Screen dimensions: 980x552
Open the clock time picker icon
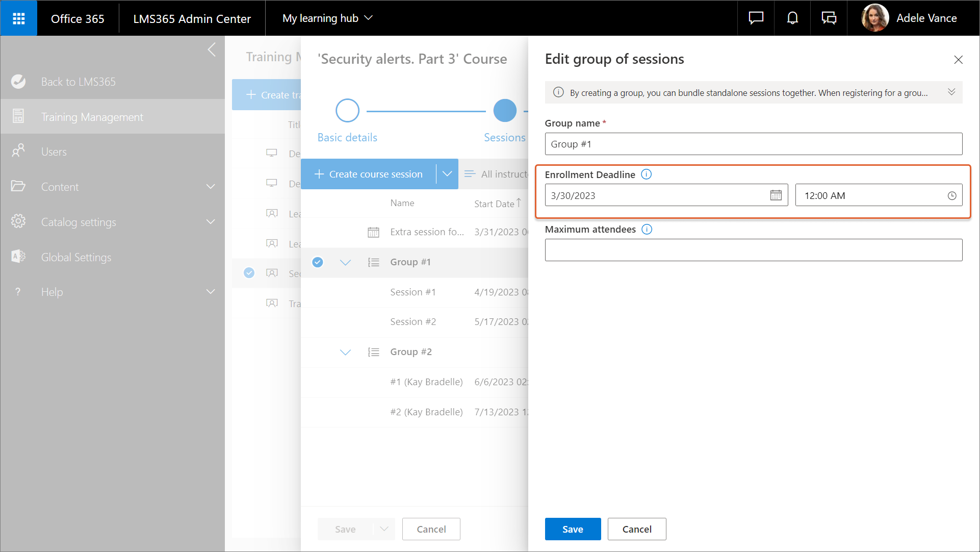[x=951, y=196]
